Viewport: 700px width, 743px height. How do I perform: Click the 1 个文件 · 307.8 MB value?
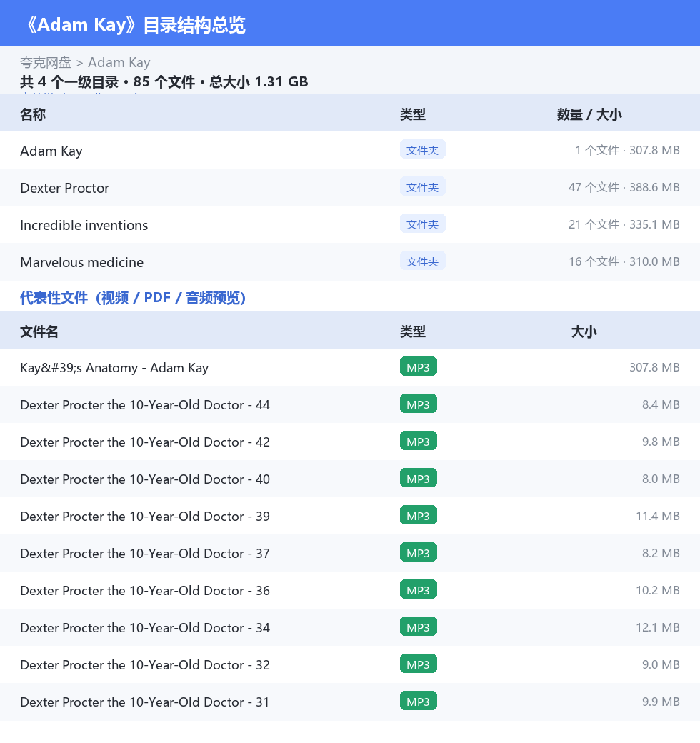coord(627,150)
